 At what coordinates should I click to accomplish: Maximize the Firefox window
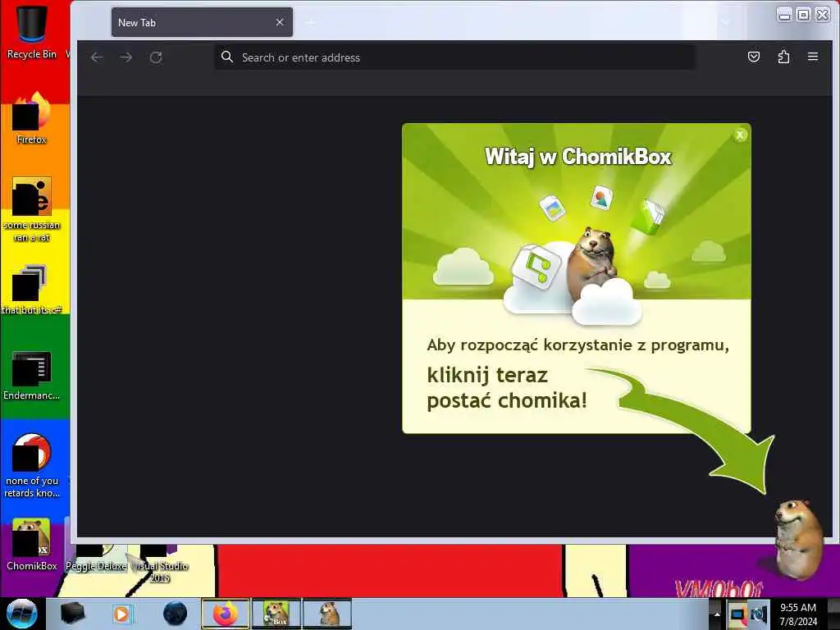(803, 15)
